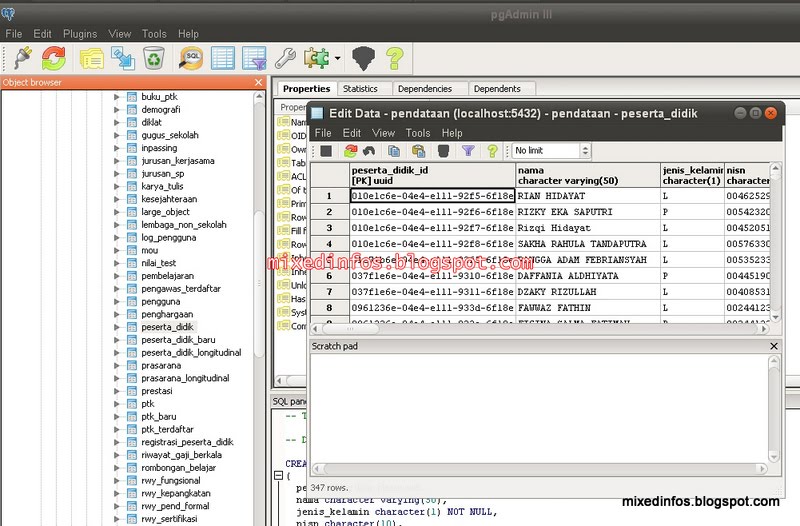Select the Properties tab
Viewport: 800px width, 526px height.
[307, 89]
